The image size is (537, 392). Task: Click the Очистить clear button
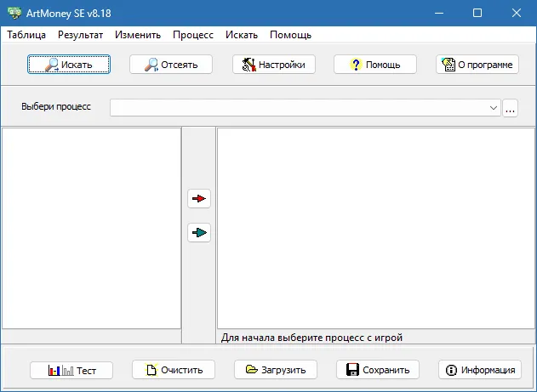click(174, 369)
